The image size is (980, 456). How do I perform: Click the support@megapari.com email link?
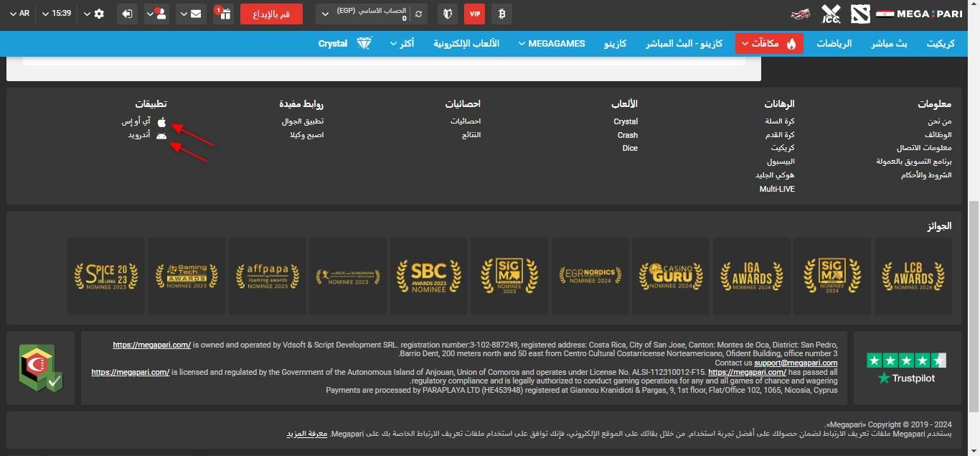click(x=796, y=363)
